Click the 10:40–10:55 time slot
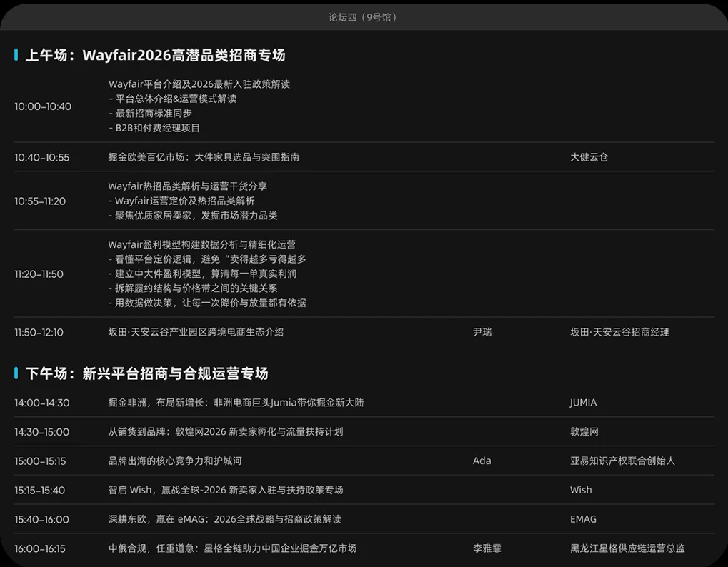This screenshot has height=567, width=728. click(41, 157)
